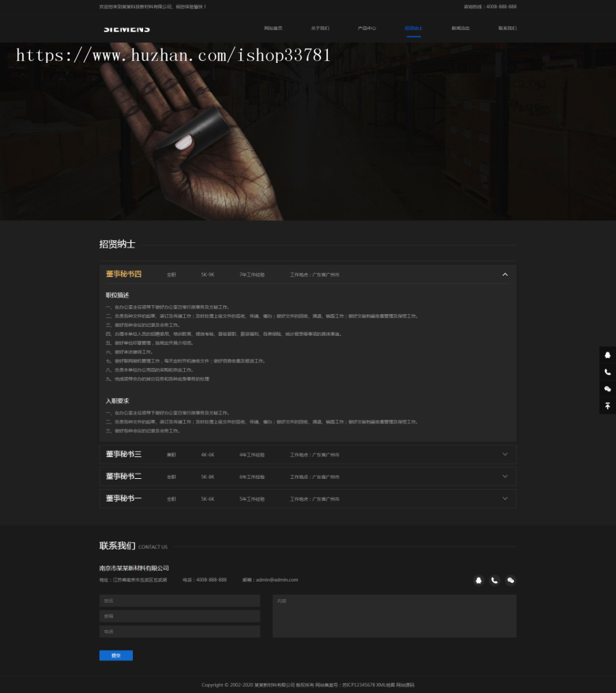
Task: Click the SIEMENS logo in the header
Action: [x=127, y=29]
